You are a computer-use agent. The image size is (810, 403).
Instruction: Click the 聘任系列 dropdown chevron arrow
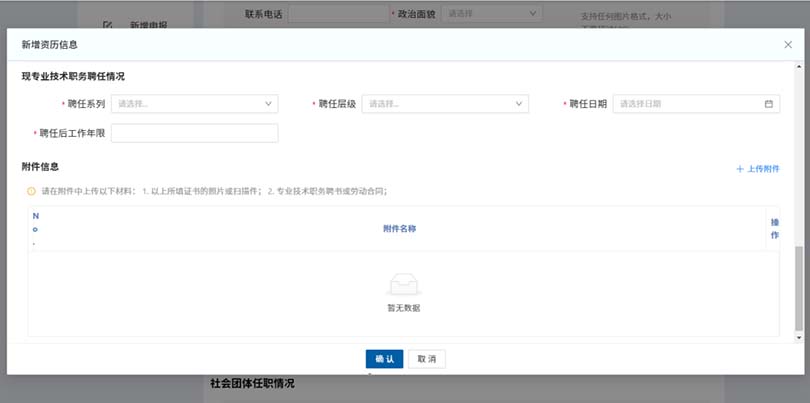(x=268, y=104)
